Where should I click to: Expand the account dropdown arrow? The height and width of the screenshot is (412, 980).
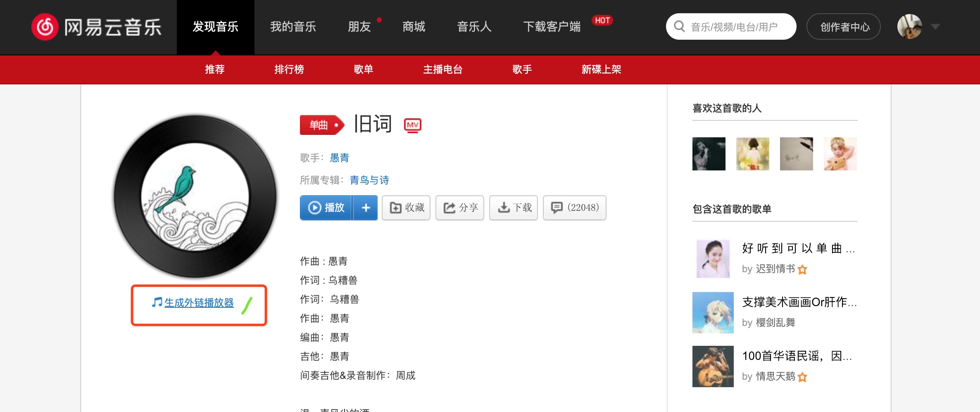click(935, 27)
